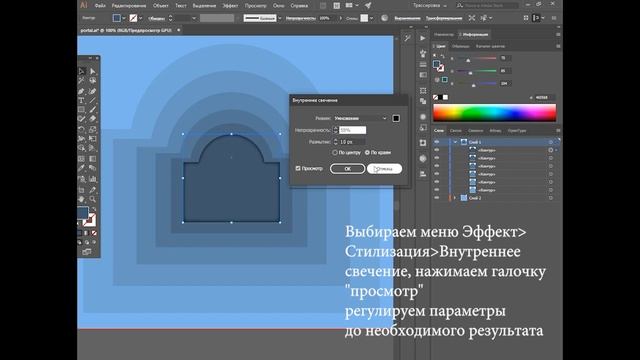Select the Hand tool

82,199
